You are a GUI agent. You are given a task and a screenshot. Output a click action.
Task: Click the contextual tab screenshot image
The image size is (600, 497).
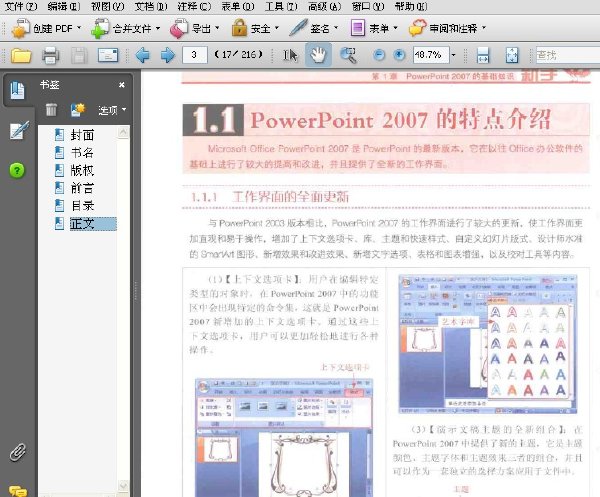[284, 438]
